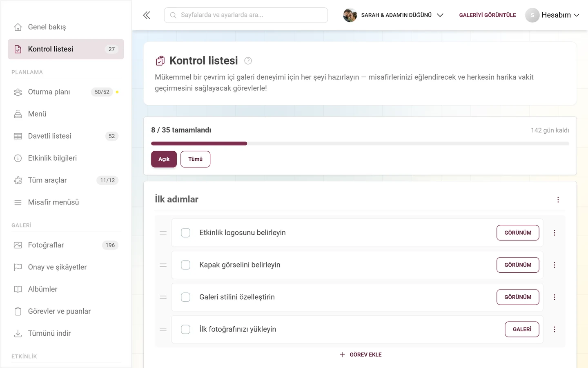
Task: Open three-dot menu for Etkinlik logosunu belirleyin
Action: click(x=555, y=233)
